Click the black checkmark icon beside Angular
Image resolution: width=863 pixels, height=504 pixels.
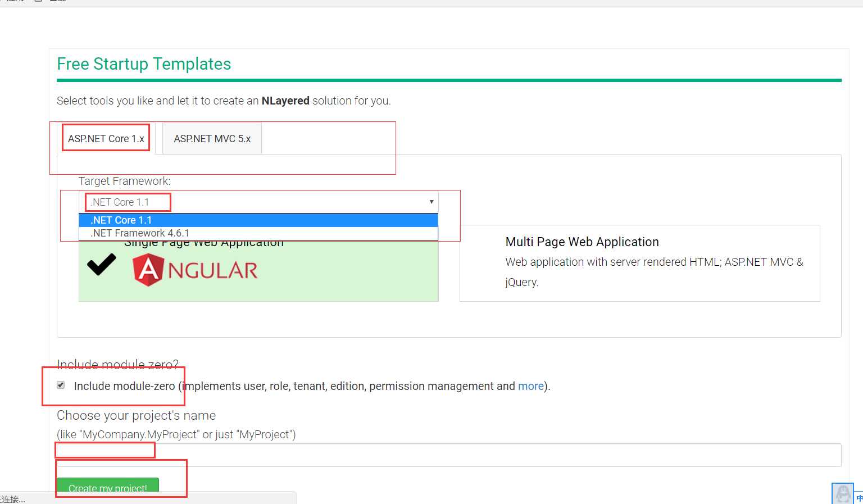(102, 264)
